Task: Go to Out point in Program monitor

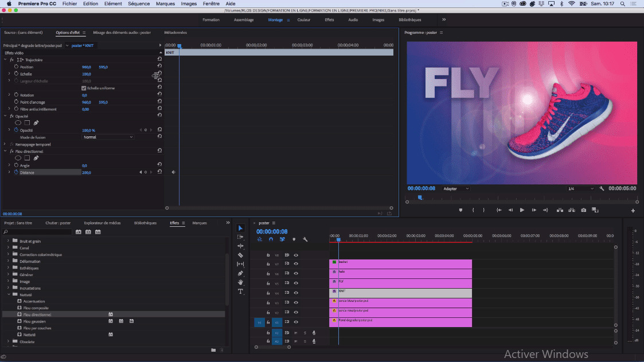Action: 545,210
